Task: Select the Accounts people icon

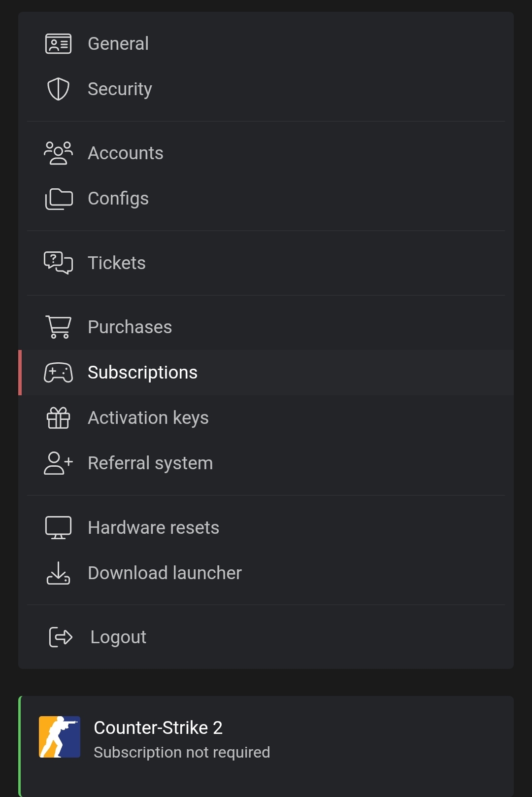Action: coord(58,153)
